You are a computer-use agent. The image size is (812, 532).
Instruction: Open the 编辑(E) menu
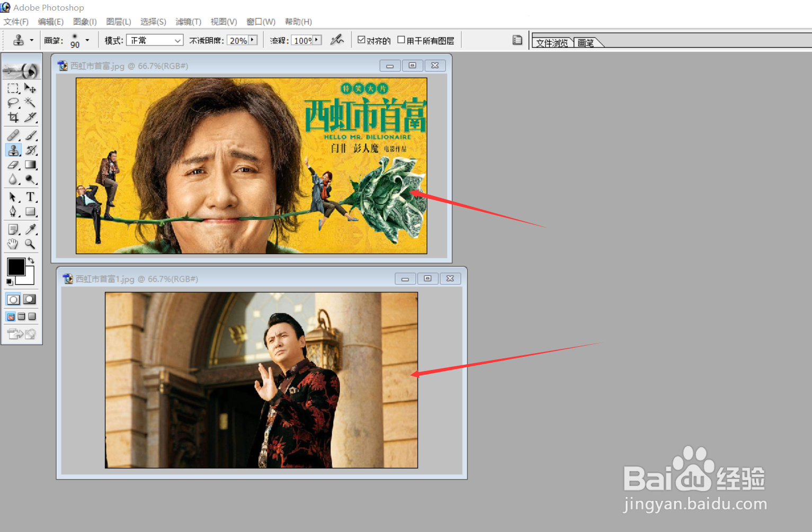pos(51,22)
